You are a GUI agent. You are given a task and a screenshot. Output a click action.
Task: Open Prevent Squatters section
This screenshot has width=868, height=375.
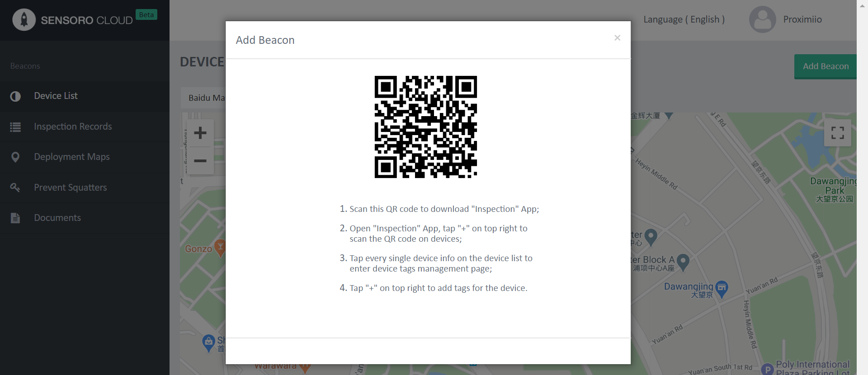tap(85, 187)
